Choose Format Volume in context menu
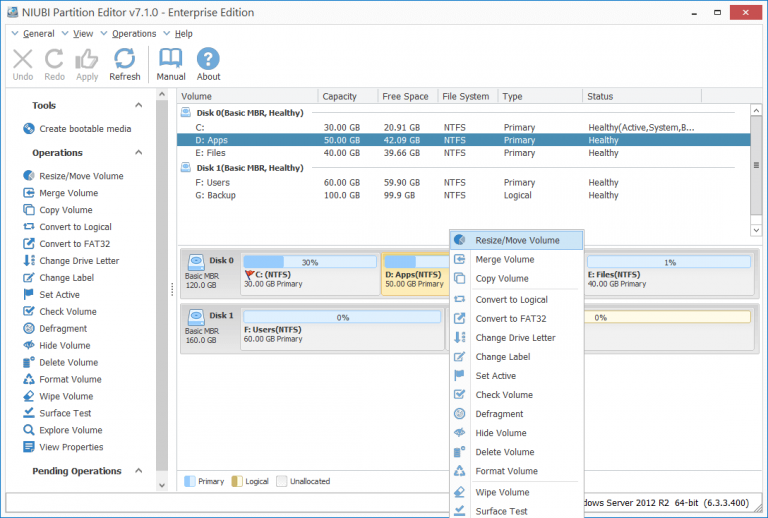Image resolution: width=768 pixels, height=518 pixels. (x=516, y=471)
